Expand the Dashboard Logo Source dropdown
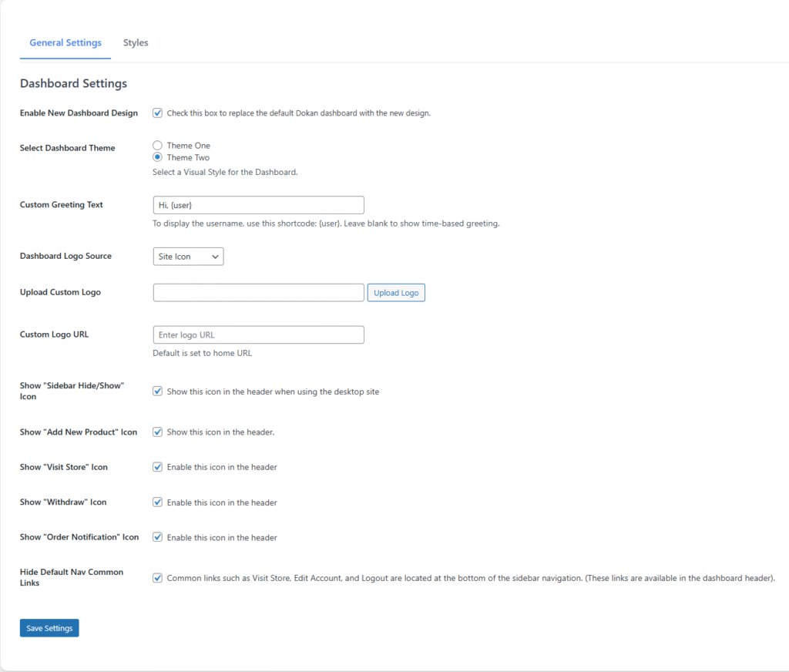789x672 pixels. 188,257
